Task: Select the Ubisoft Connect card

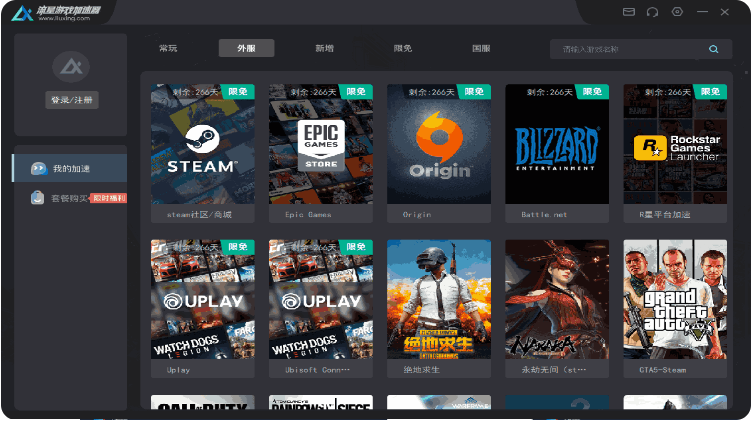Action: (321, 309)
